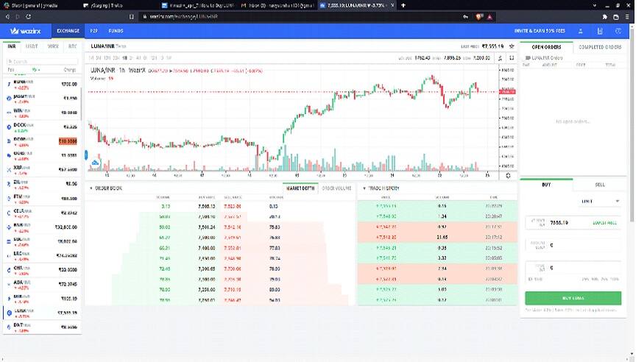Select the 1W chart timeframe

coord(169,58)
